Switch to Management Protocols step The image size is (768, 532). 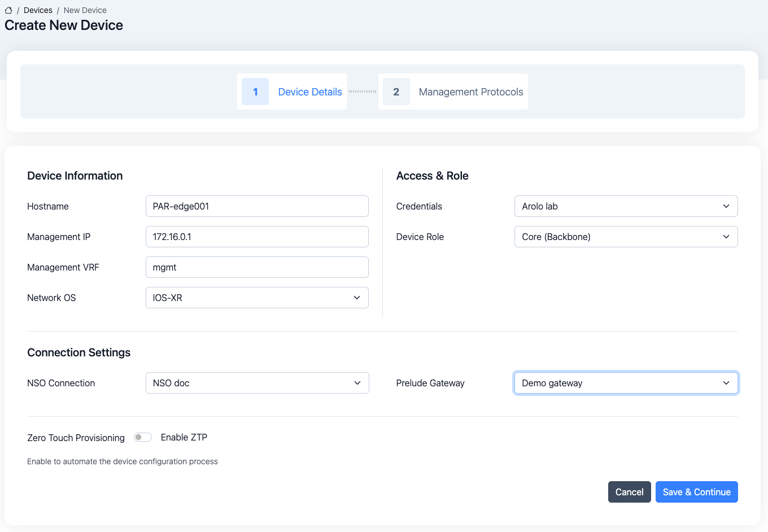pyautogui.click(x=470, y=92)
